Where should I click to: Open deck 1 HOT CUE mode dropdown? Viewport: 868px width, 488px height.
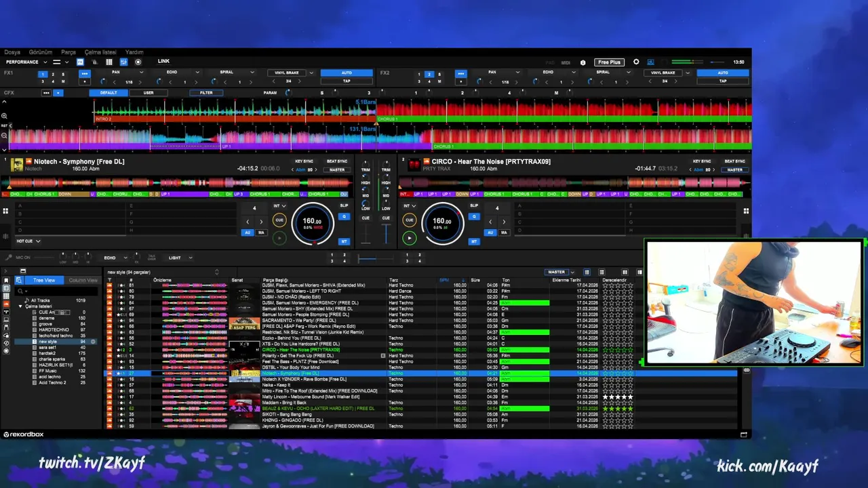pos(28,241)
